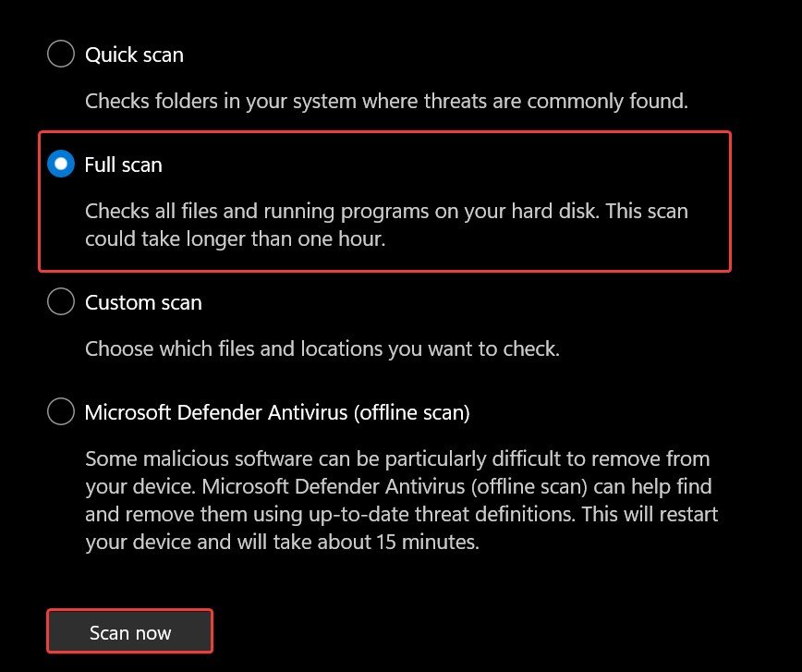Click the Scan now button
This screenshot has width=802, height=672.
130,633
